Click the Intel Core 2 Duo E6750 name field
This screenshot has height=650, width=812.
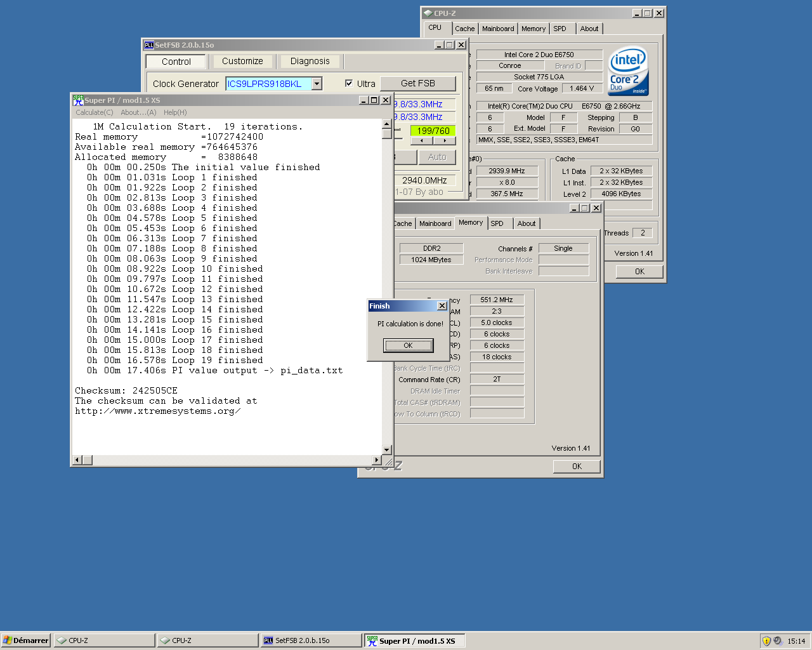tap(539, 55)
